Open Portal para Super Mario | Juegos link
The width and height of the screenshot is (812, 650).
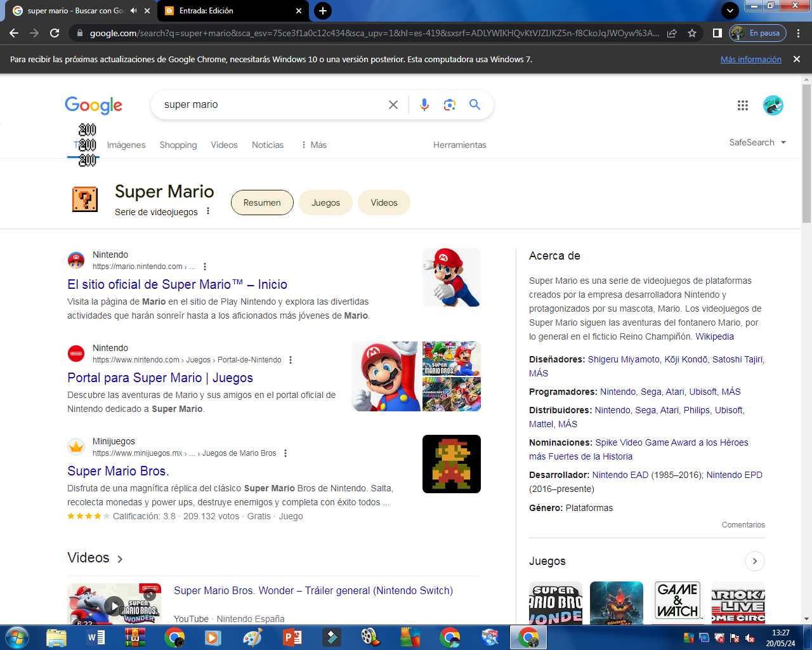pyautogui.click(x=160, y=378)
